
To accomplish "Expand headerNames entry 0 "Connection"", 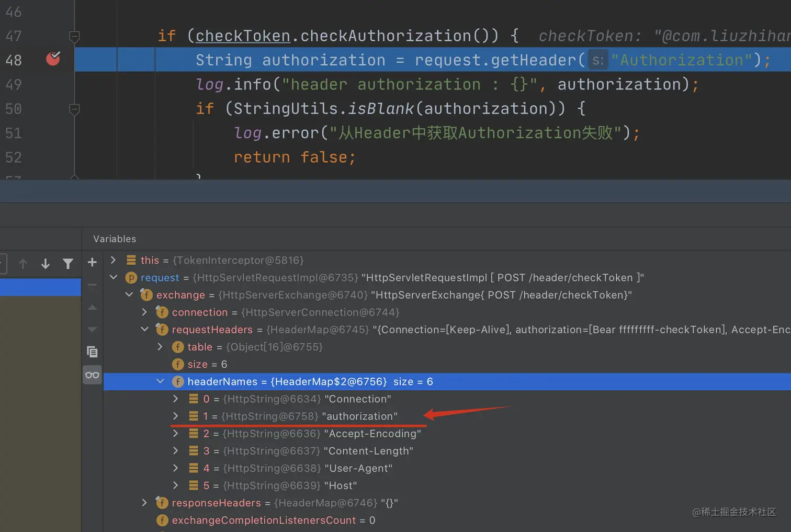I will coord(176,399).
